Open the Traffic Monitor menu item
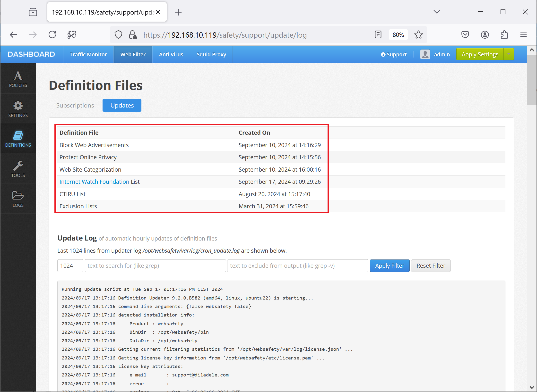Image resolution: width=537 pixels, height=392 pixels. [88, 54]
